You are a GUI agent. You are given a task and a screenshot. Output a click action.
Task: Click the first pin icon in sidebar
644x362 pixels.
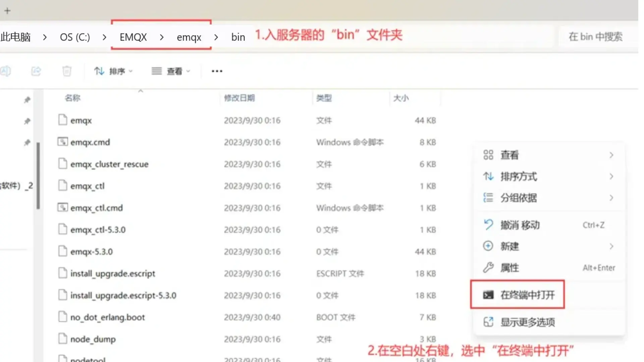click(x=27, y=100)
